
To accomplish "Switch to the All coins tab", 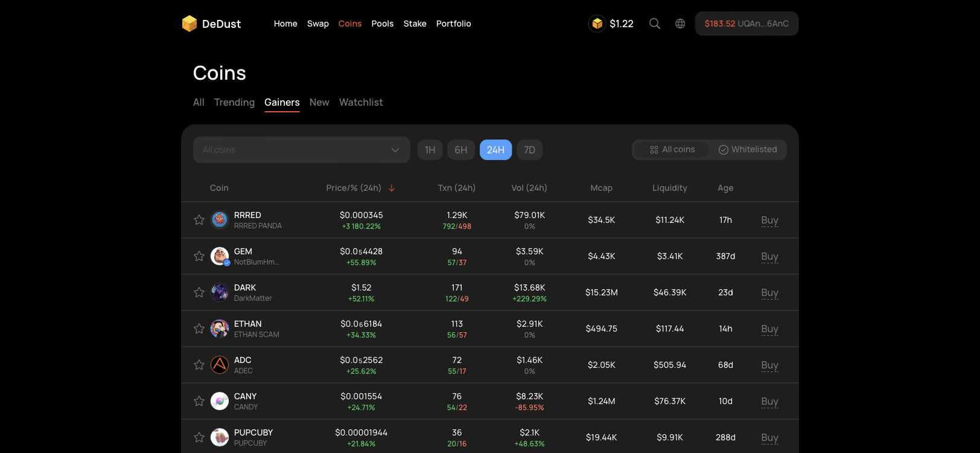I will (199, 102).
